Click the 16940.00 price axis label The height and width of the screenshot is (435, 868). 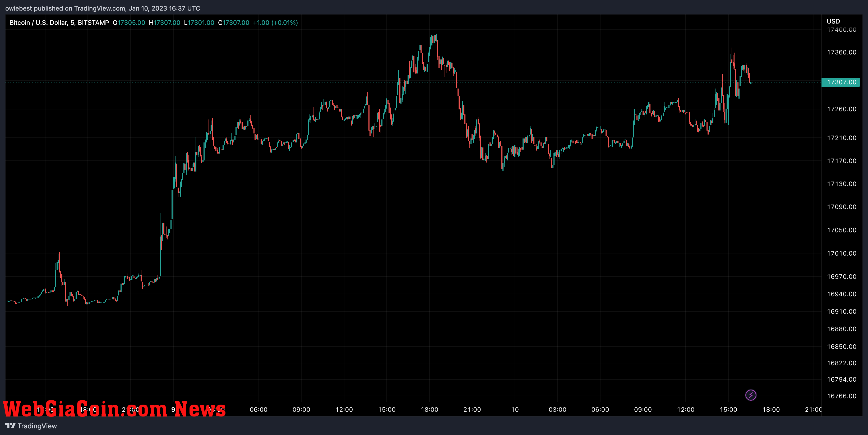(841, 294)
